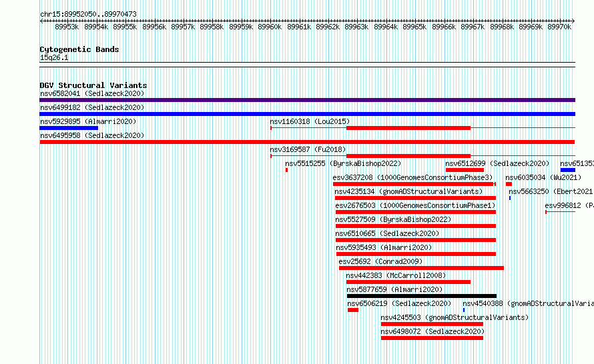Select the tiny red nsv5515255 marker
This screenshot has width=594, height=364.
click(x=287, y=170)
